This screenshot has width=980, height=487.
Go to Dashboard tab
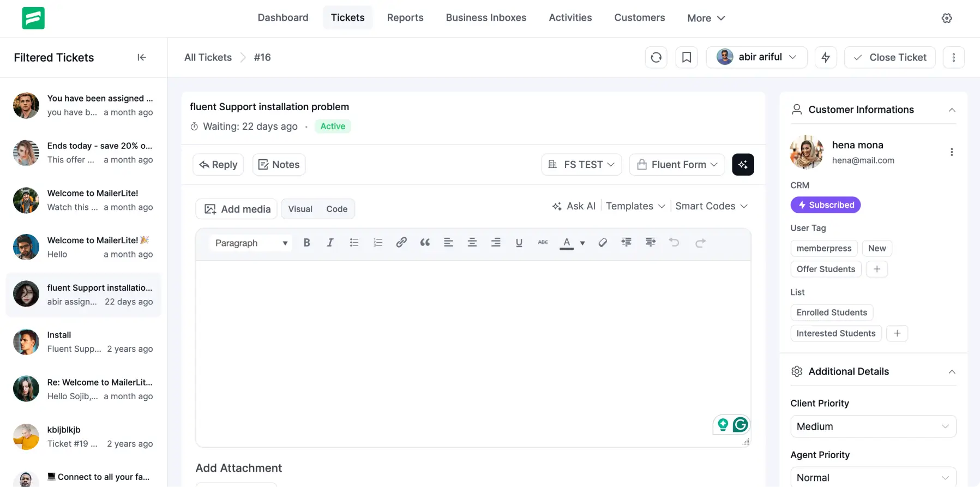(283, 17)
